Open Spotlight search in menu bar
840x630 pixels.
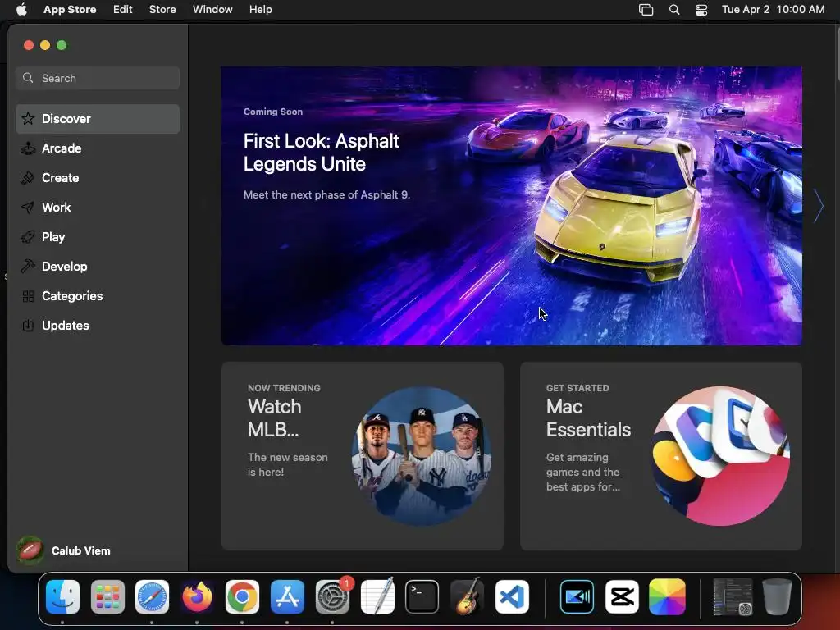pos(674,10)
